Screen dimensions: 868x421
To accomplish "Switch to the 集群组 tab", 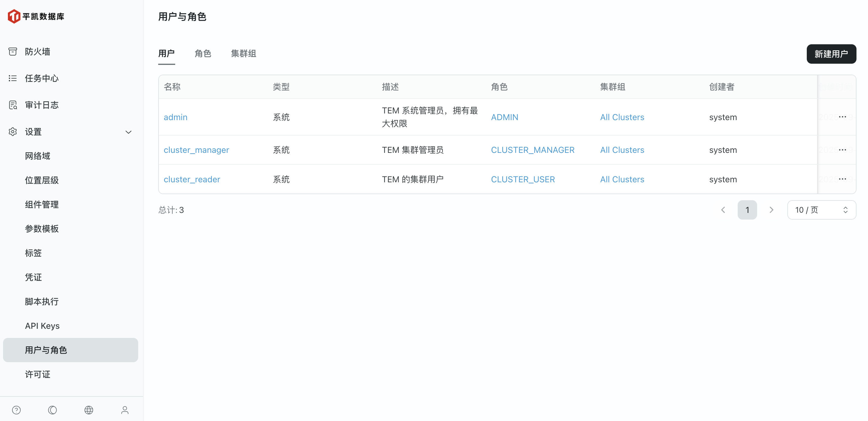I will pos(243,53).
